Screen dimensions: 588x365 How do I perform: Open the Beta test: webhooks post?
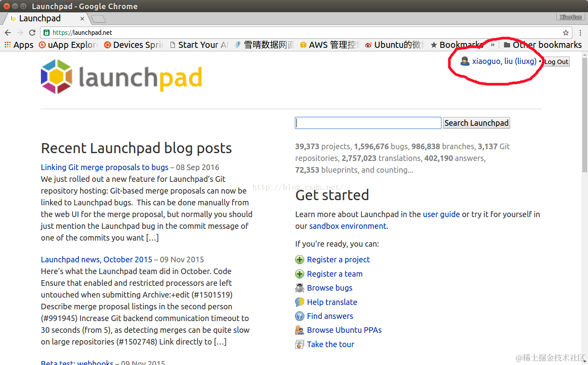pyautogui.click(x=77, y=363)
